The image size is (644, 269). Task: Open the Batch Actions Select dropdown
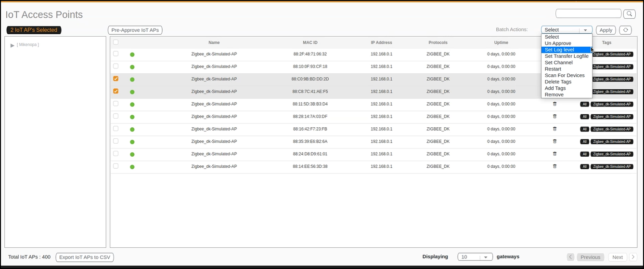(567, 30)
